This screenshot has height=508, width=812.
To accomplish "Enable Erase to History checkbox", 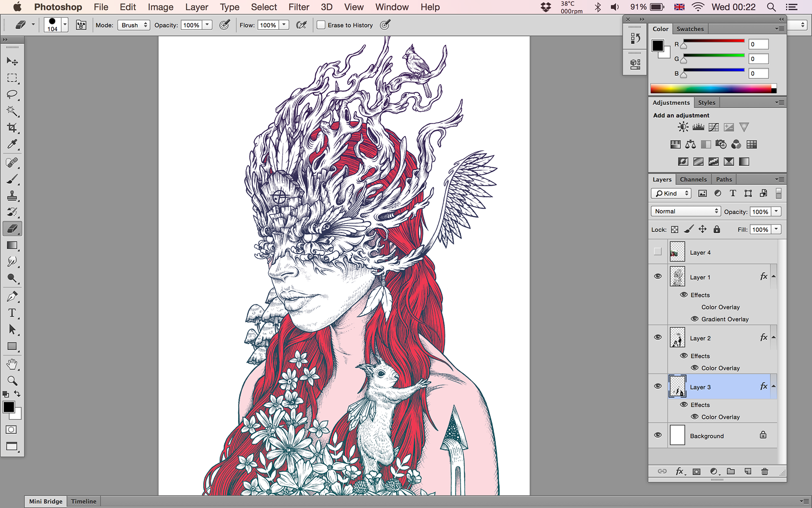I will [321, 25].
